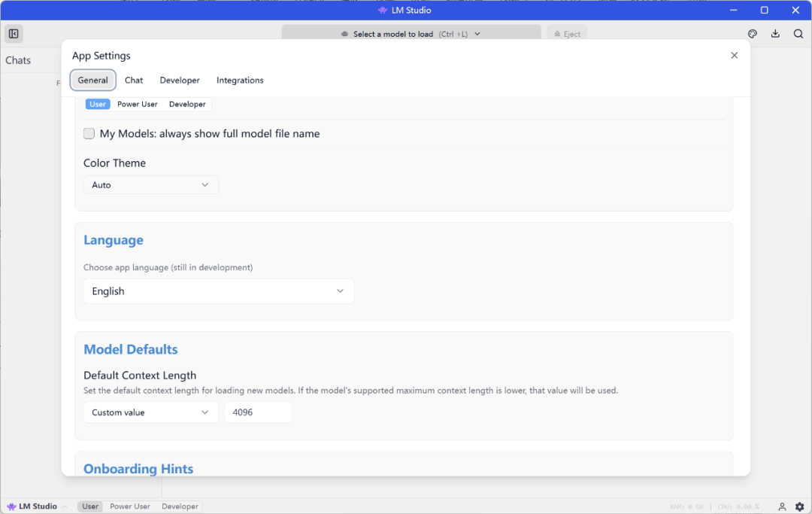Click the Onboarding Hints heading
The image size is (812, 514).
click(138, 468)
